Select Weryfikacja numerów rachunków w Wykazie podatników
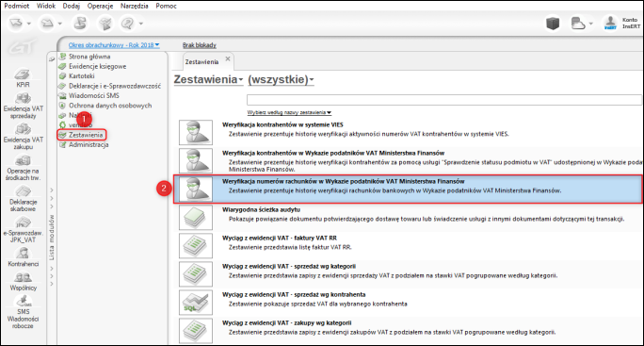644x346 pixels. 408,189
